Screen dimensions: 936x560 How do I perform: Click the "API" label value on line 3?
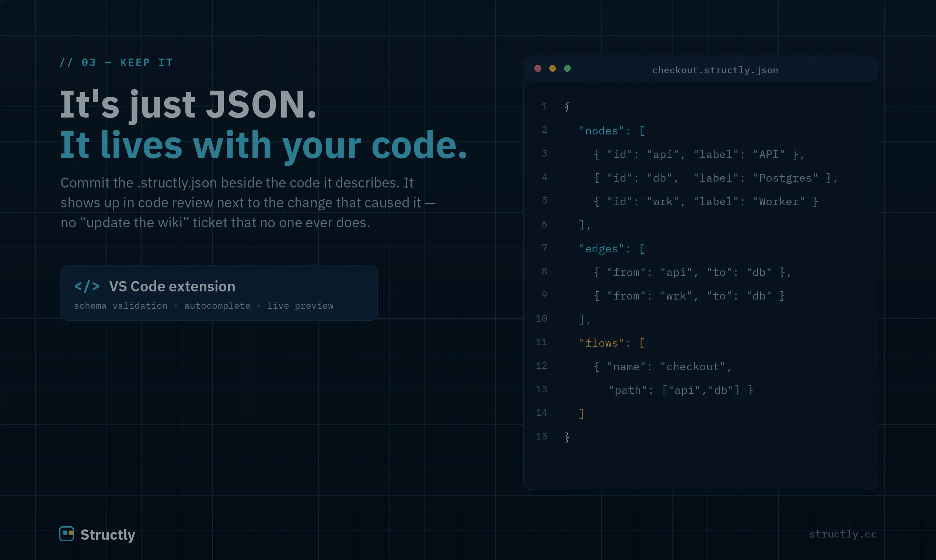769,154
